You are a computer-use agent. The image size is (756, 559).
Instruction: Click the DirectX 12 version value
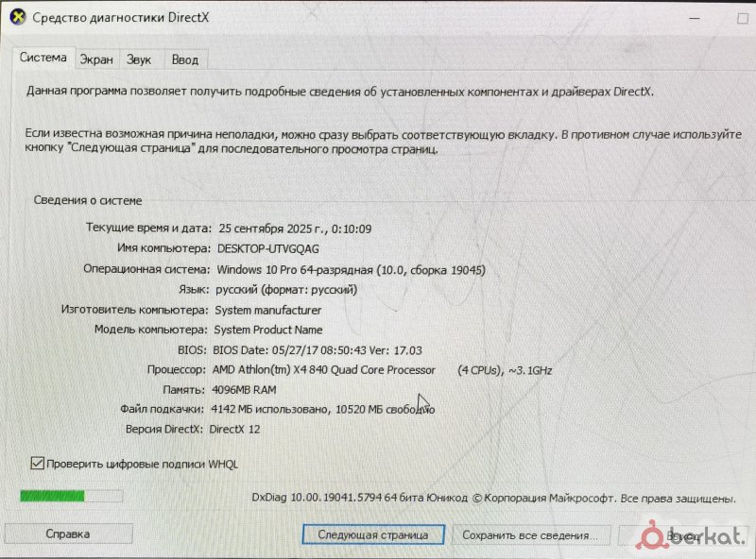[x=234, y=430]
